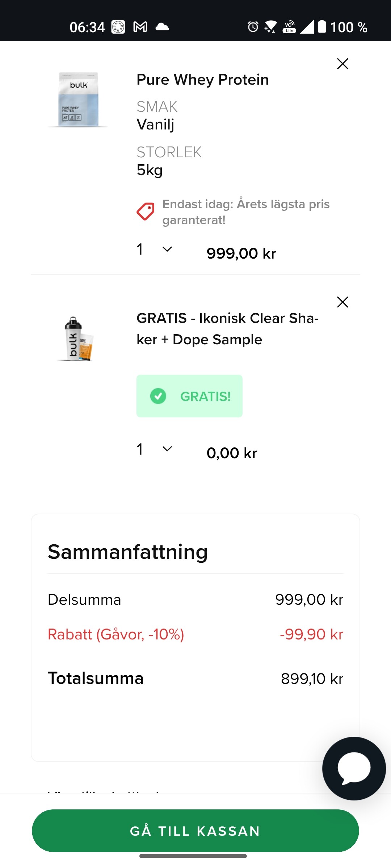Expand quantity dropdown for free shaker
The image size is (391, 868).
(x=167, y=449)
